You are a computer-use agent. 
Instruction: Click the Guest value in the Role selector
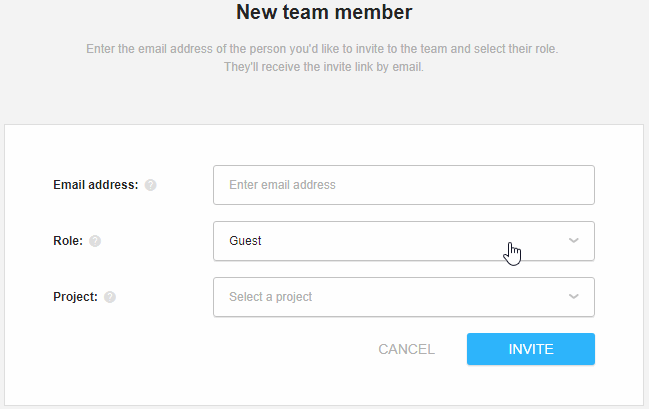[x=245, y=241]
